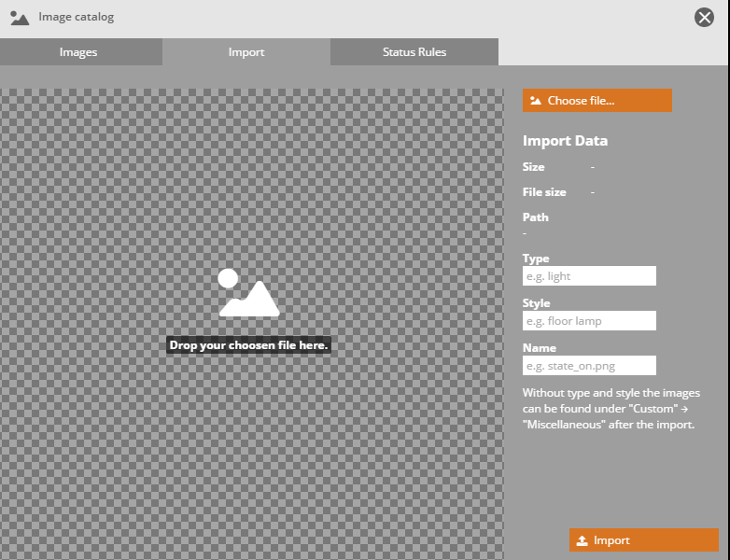Click the large image placeholder icon
Viewport: 730px width, 560px height.
(x=248, y=293)
